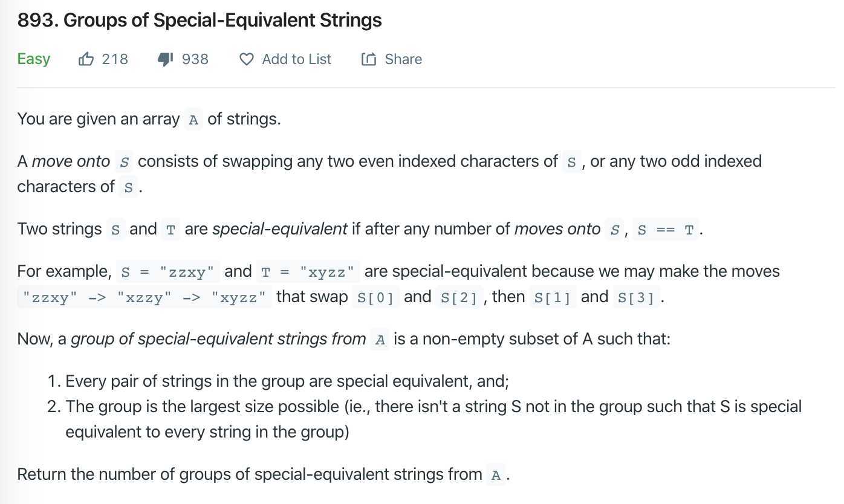Viewport: 844px width, 504px height.
Task: Click the S[0] inline code
Action: tap(375, 297)
